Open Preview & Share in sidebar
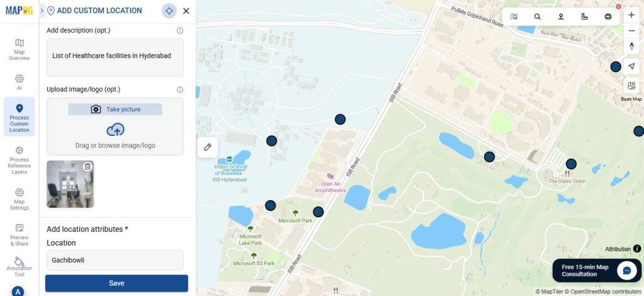This screenshot has width=644, height=296. coord(19,235)
